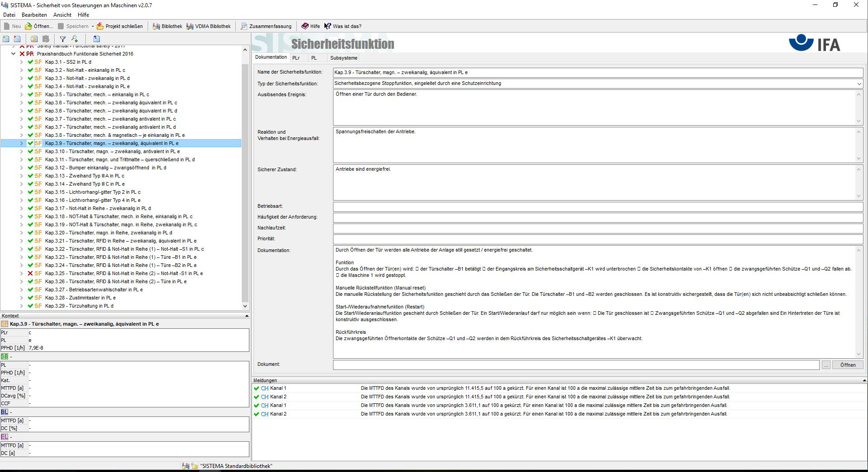Viewport: 868px width, 472px height.
Task: Click the green check icon of Kap.3.5
Action: click(x=30, y=94)
